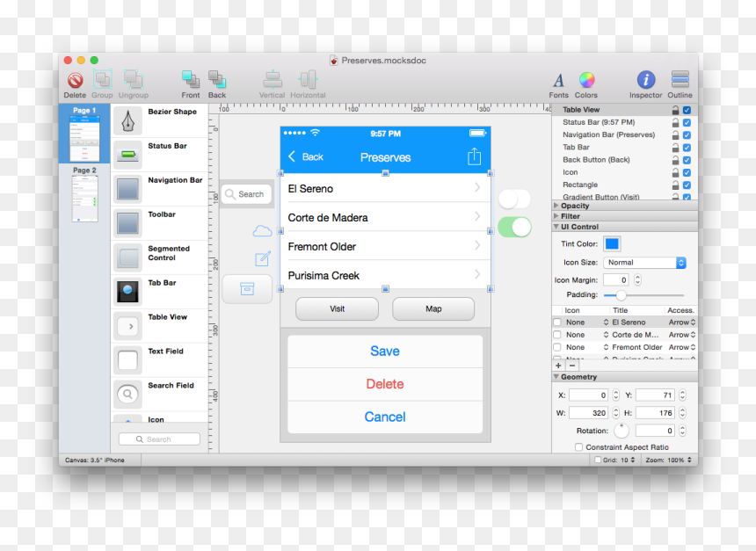Select the Table View library item
756x551 pixels.
(161, 326)
